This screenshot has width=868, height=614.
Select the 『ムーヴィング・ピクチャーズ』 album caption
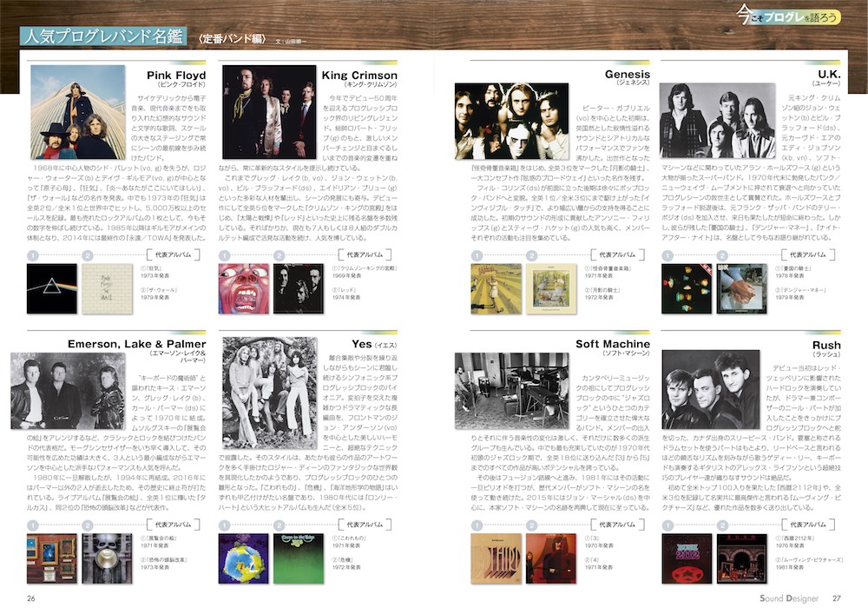(x=809, y=563)
